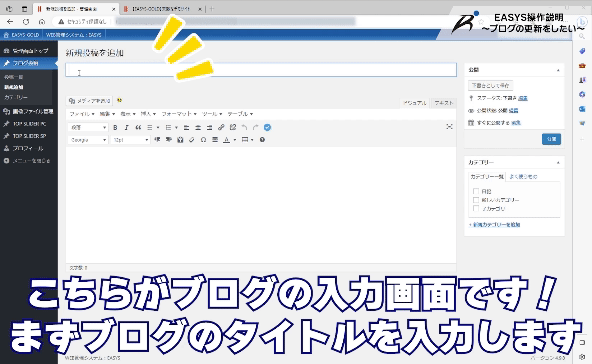Toggle bold formatting in the editor toolbar

coord(115,128)
